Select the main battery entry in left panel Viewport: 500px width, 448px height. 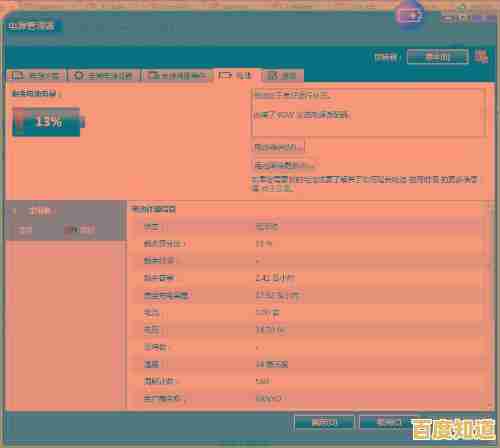point(65,220)
